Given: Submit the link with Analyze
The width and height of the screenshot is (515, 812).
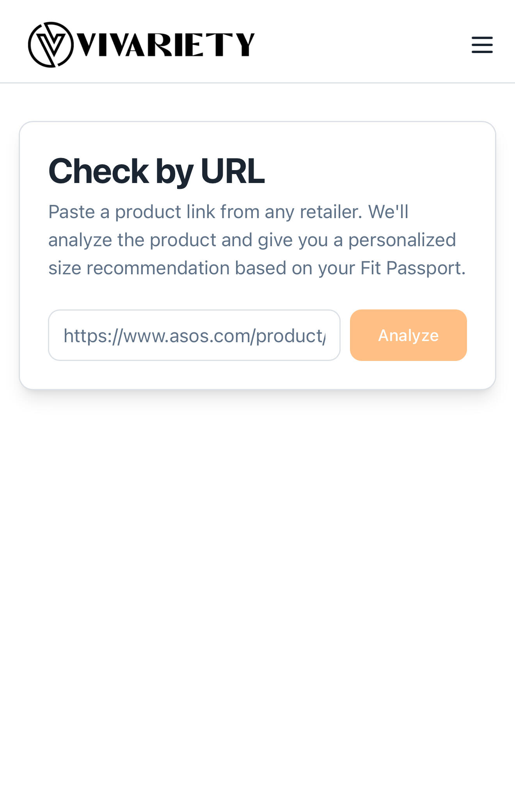Looking at the screenshot, I should (408, 335).
